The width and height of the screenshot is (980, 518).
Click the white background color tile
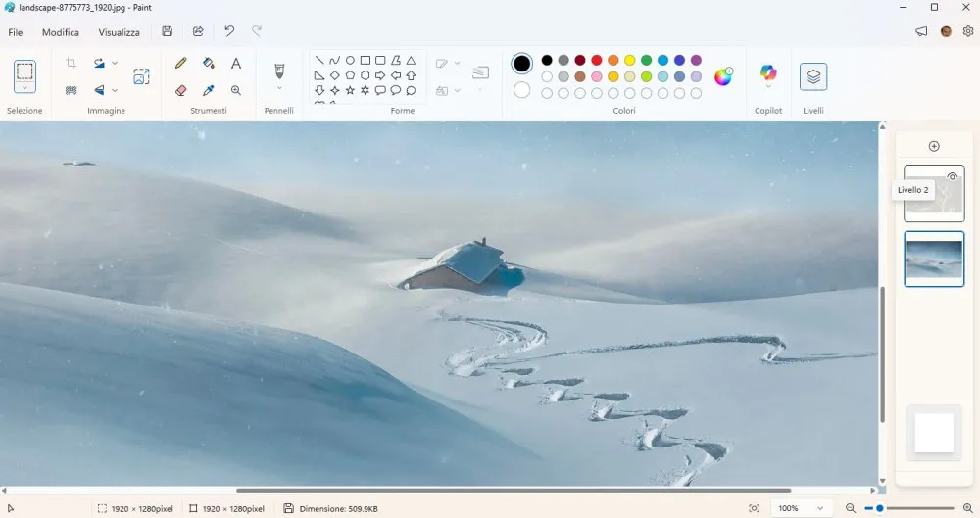click(x=934, y=433)
